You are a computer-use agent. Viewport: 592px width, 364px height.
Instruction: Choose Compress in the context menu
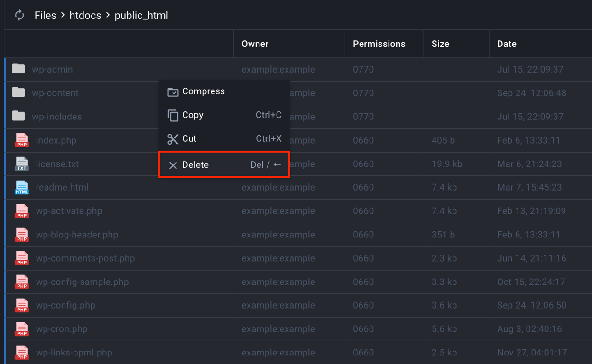pos(203,91)
